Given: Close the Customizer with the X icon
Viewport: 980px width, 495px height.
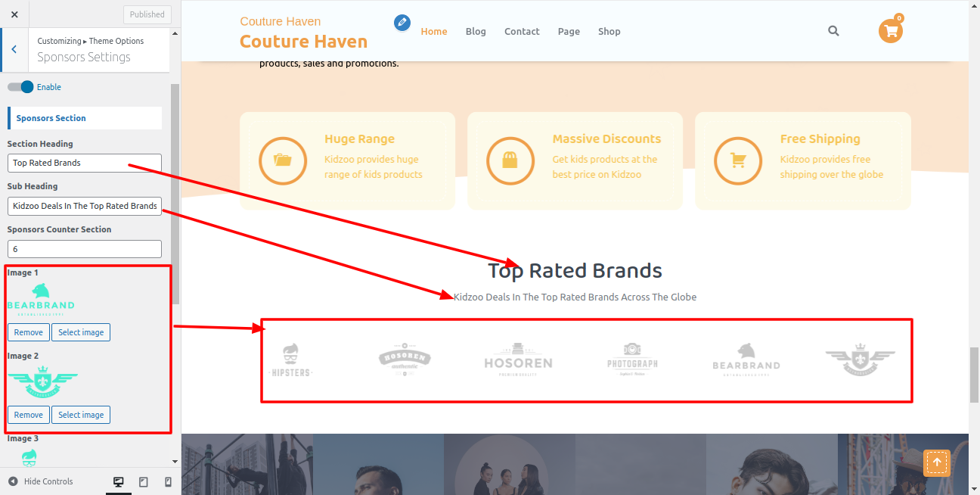Looking at the screenshot, I should tap(14, 14).
